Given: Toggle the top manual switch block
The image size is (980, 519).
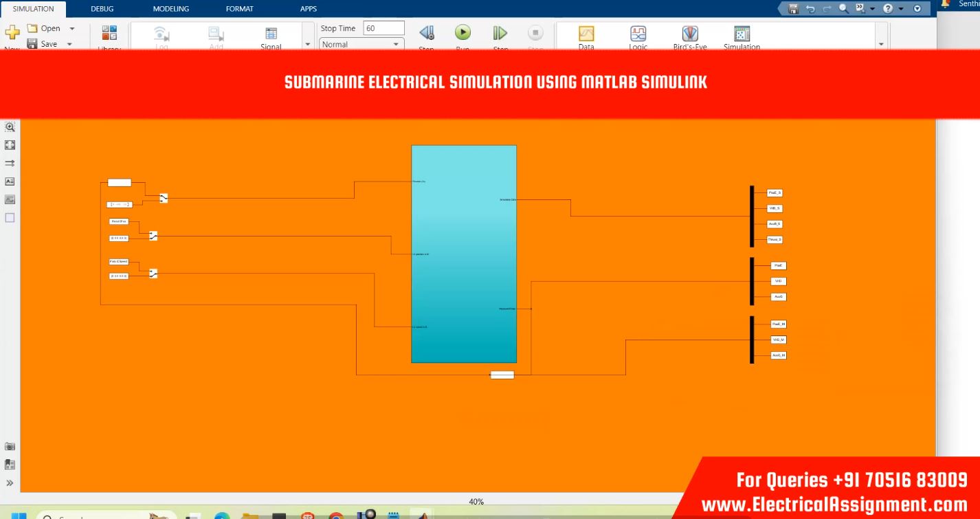Looking at the screenshot, I should (164, 198).
